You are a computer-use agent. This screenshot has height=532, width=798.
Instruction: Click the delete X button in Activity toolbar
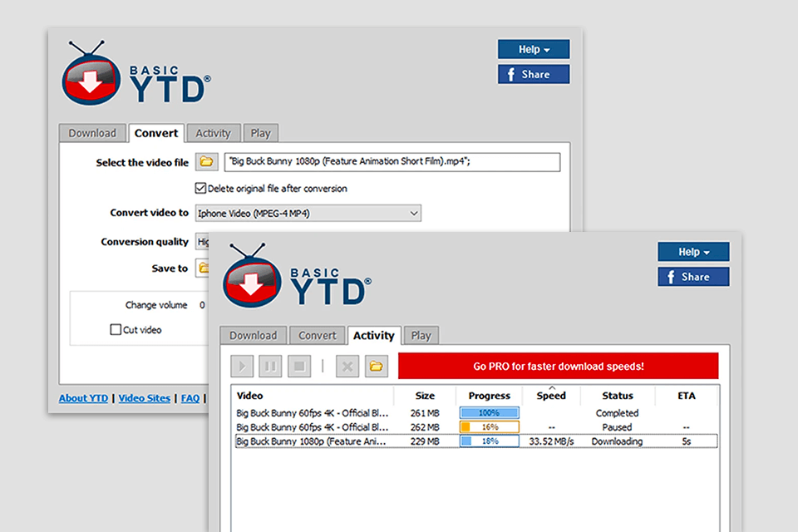coord(347,366)
